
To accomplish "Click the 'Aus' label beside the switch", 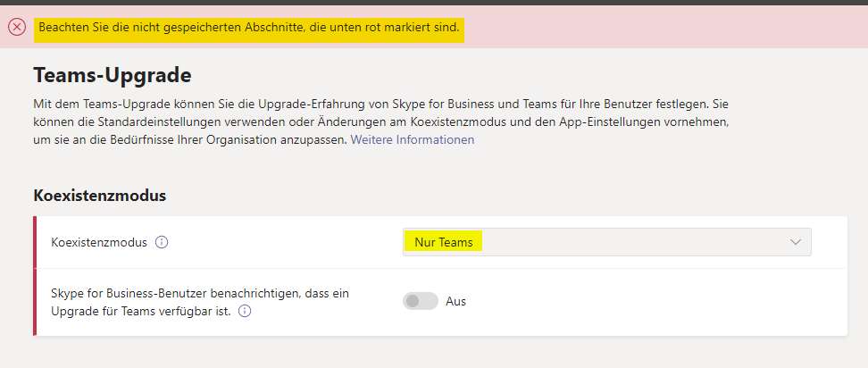I will click(455, 302).
